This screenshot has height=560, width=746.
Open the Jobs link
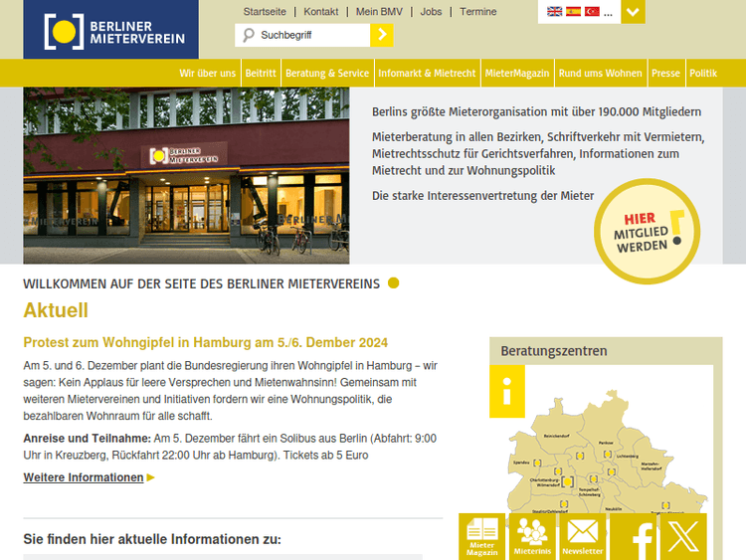tap(431, 11)
